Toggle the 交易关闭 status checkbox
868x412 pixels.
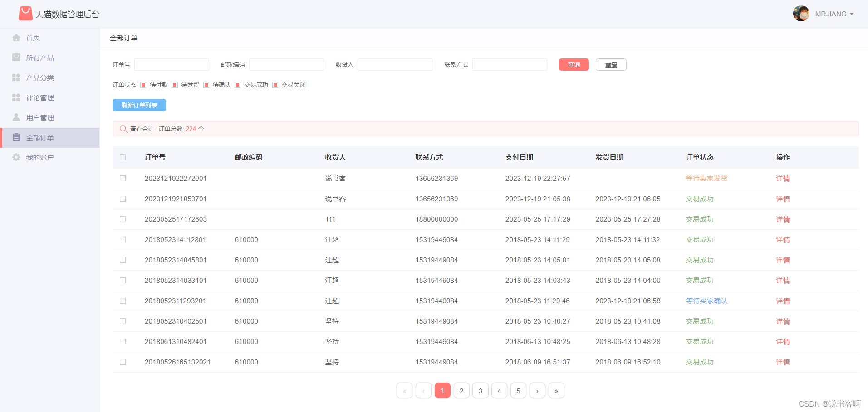(275, 85)
